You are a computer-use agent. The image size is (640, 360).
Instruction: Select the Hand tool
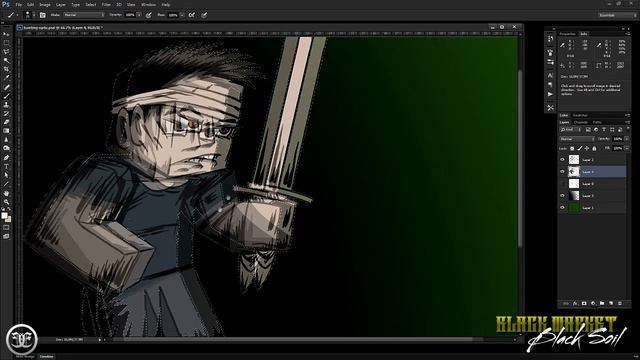(x=6, y=193)
